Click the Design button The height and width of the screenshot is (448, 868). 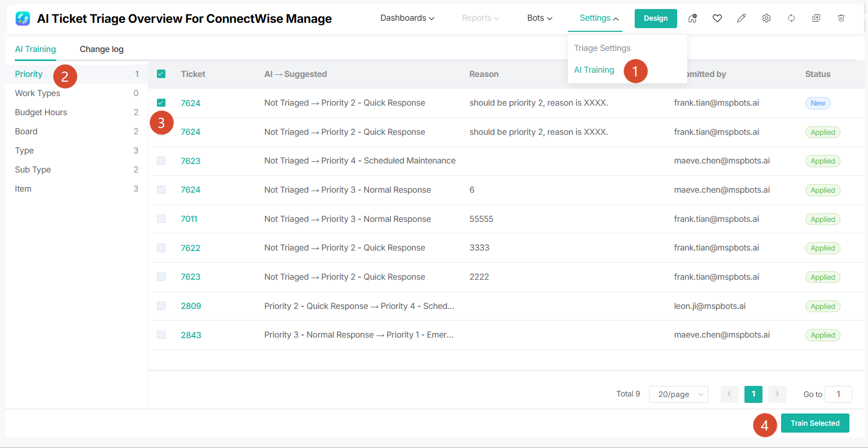click(x=656, y=18)
